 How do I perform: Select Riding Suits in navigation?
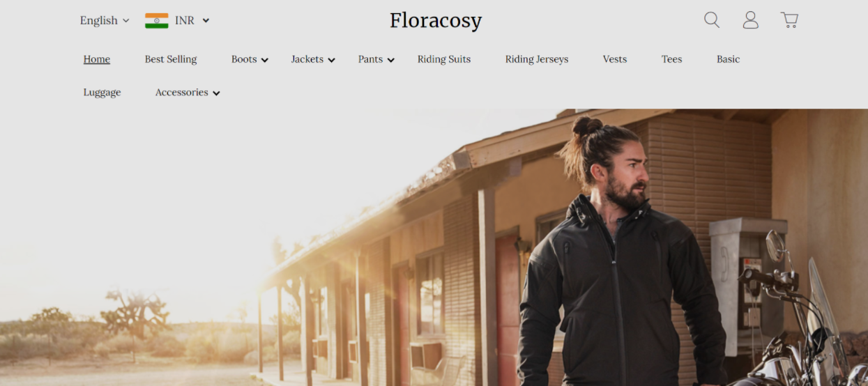click(x=444, y=59)
